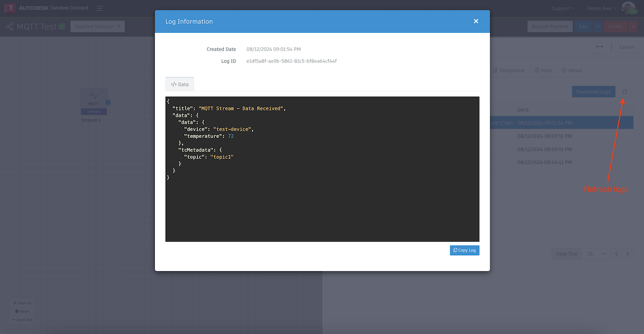The height and width of the screenshot is (334, 644).
Task: Click the user avatar in the top bar
Action: (628, 8)
